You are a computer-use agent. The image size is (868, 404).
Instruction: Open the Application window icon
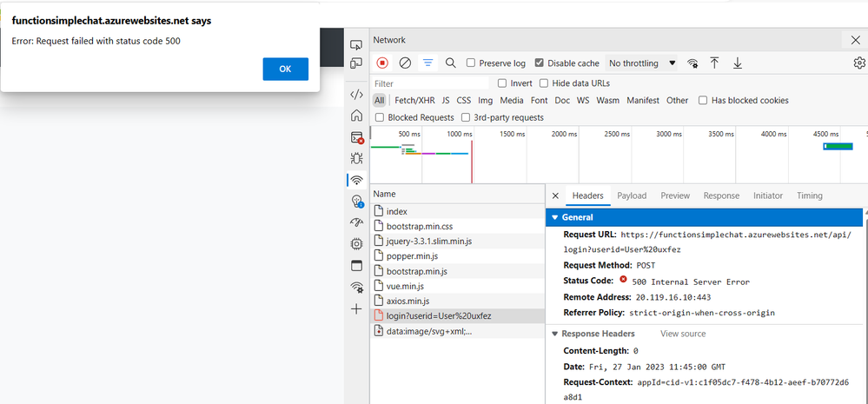356,266
